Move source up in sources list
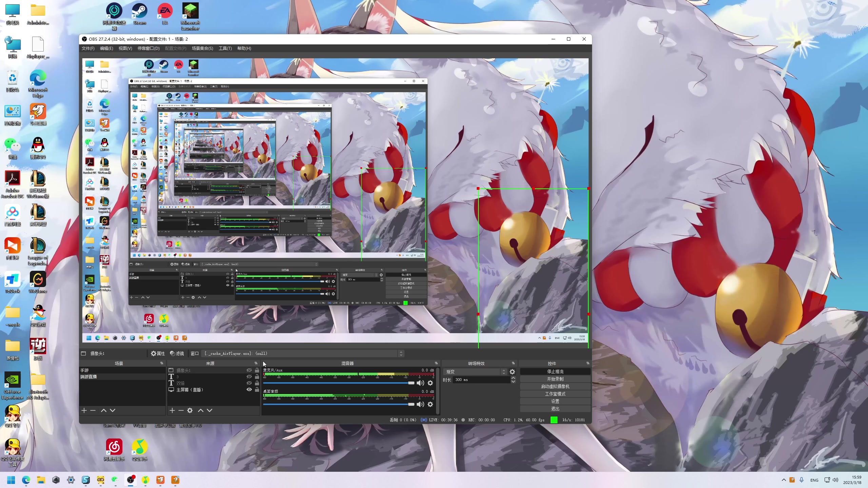Image resolution: width=868 pixels, height=488 pixels. point(201,410)
